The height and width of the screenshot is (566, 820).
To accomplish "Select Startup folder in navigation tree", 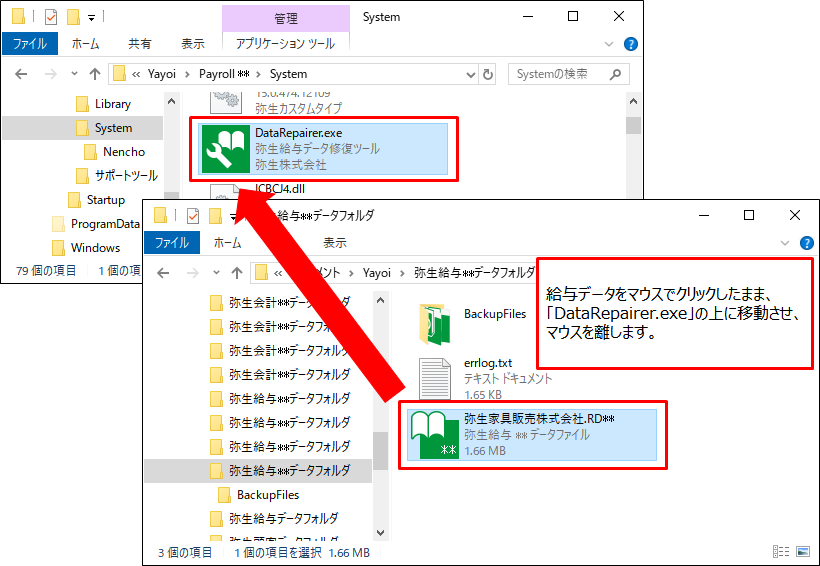I will click(106, 200).
